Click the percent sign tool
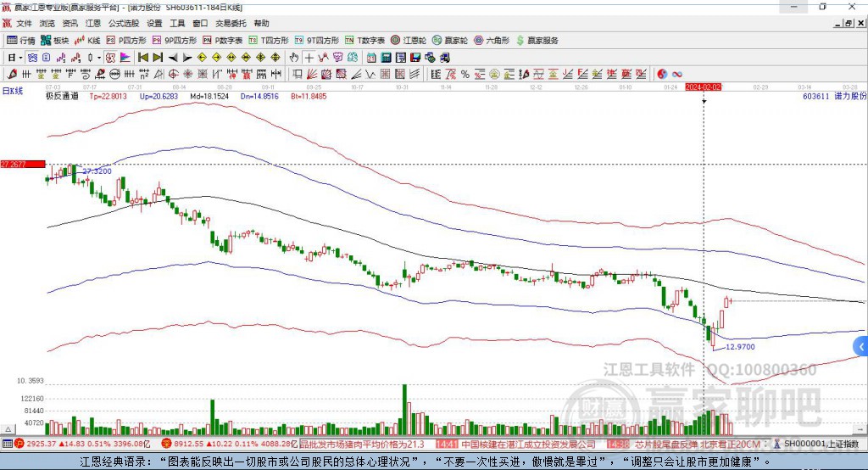This screenshot has width=868, height=470. click(x=465, y=75)
